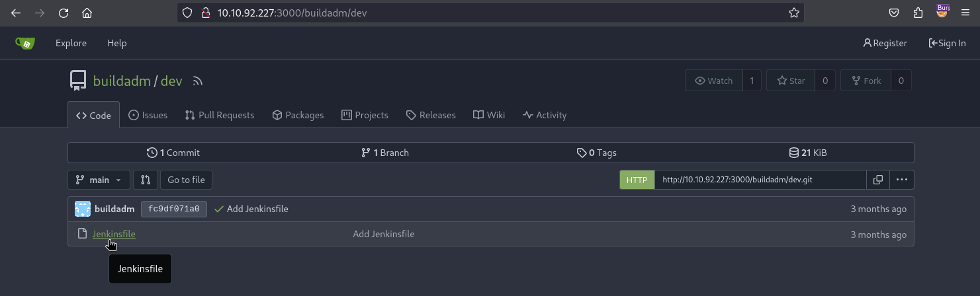Open the Burp extension icon in toolbar
The width and height of the screenshot is (980, 296).
click(942, 11)
